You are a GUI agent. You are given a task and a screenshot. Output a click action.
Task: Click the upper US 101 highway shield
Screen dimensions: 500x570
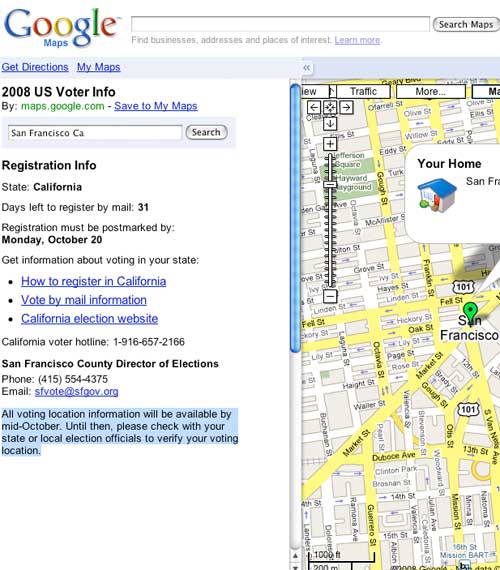coord(463,287)
